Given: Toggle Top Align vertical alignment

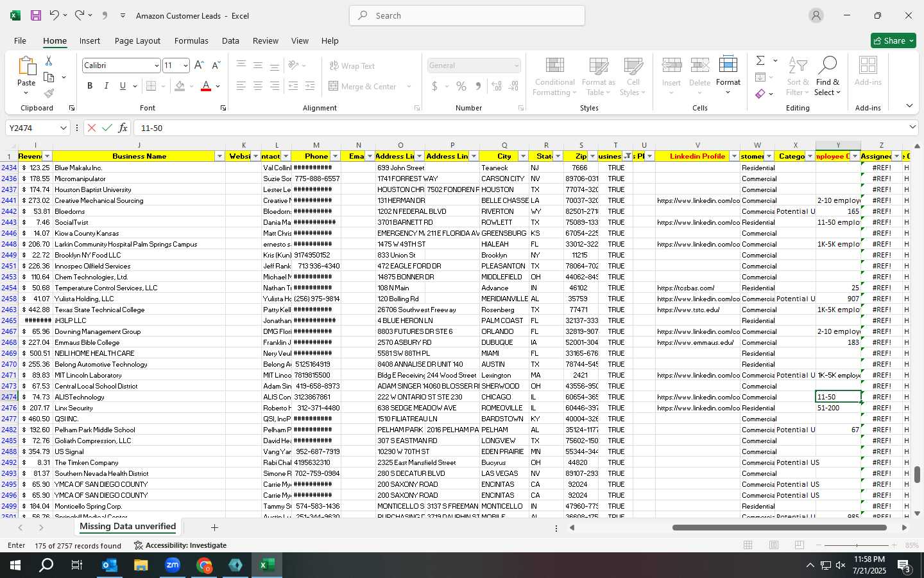Looking at the screenshot, I should coord(241,65).
